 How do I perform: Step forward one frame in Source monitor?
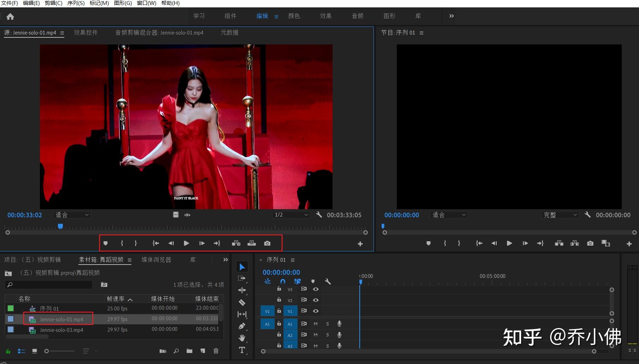coord(202,243)
